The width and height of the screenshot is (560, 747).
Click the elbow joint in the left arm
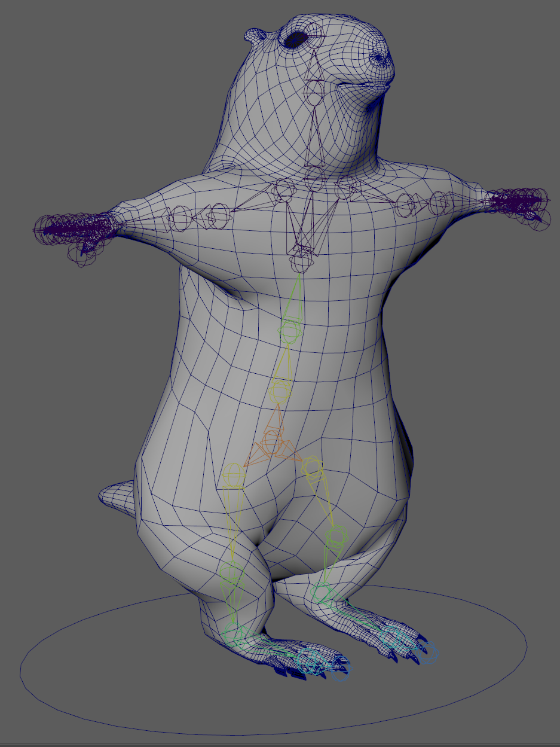tap(179, 218)
